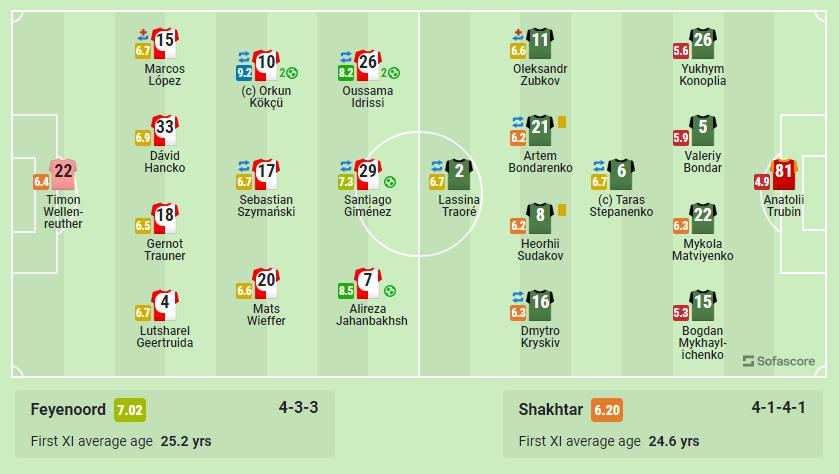This screenshot has height=474, width=839.
Task: Click Anatolii Trubin's 4.9 rating badge
Action: pyautogui.click(x=762, y=182)
